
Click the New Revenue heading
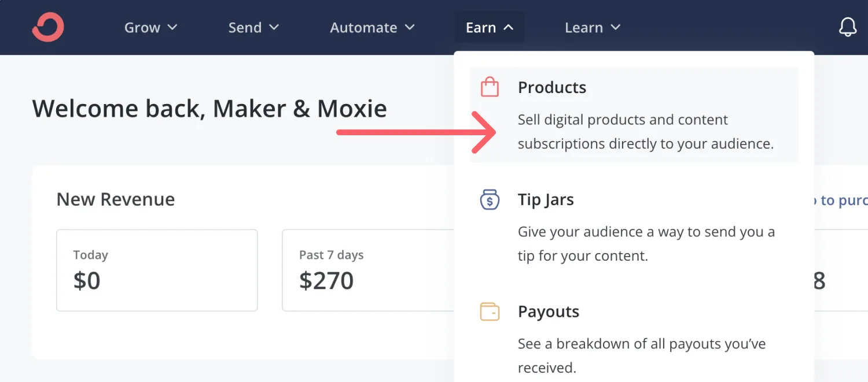(x=116, y=199)
